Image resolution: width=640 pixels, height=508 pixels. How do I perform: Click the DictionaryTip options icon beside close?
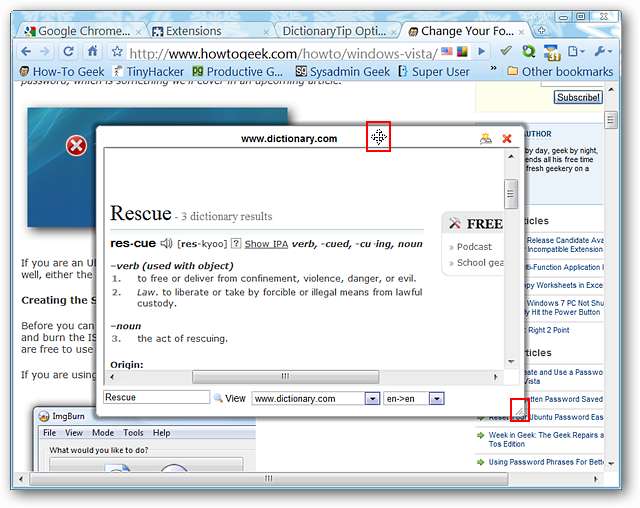pyautogui.click(x=486, y=139)
